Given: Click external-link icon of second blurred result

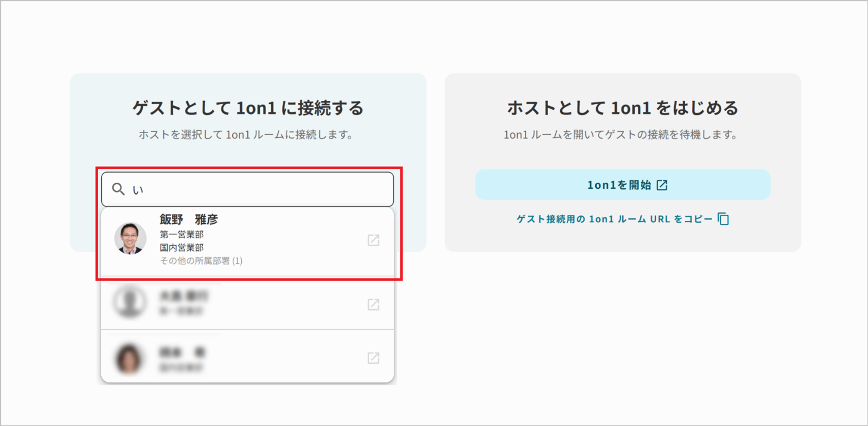Looking at the screenshot, I should point(373,304).
